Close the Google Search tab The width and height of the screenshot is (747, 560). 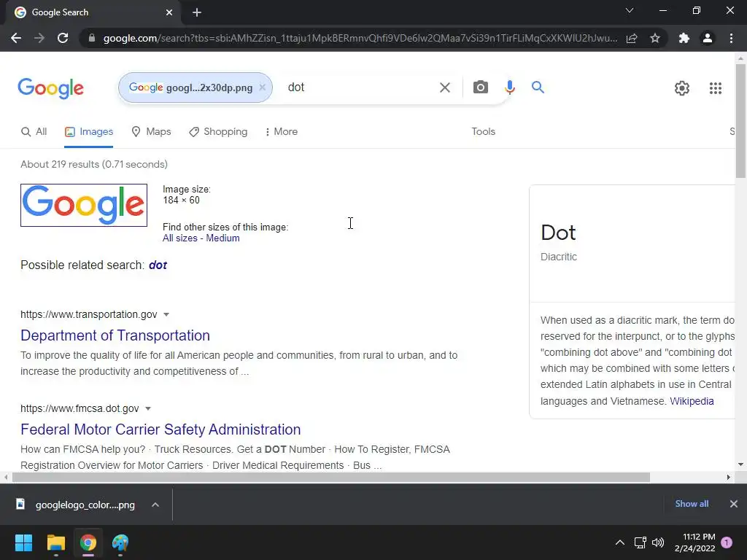[x=169, y=12]
